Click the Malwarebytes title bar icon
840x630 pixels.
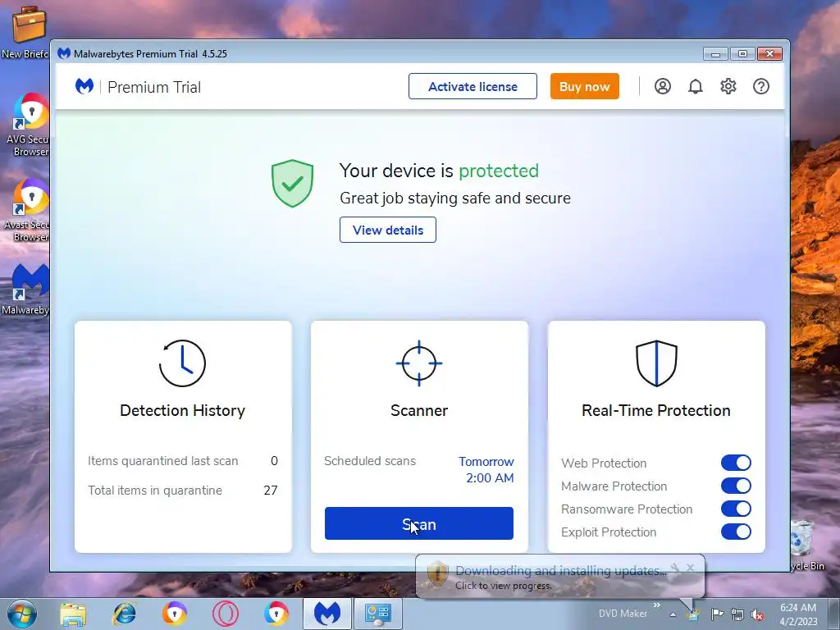(x=64, y=53)
